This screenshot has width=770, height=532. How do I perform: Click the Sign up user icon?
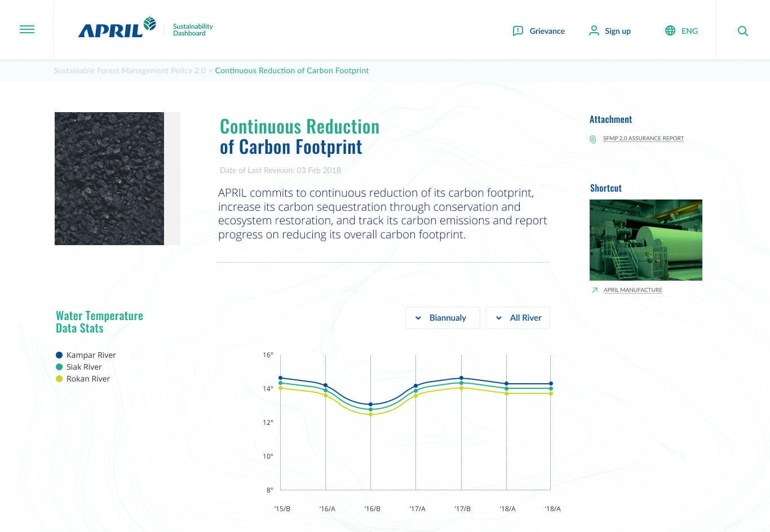pos(594,30)
